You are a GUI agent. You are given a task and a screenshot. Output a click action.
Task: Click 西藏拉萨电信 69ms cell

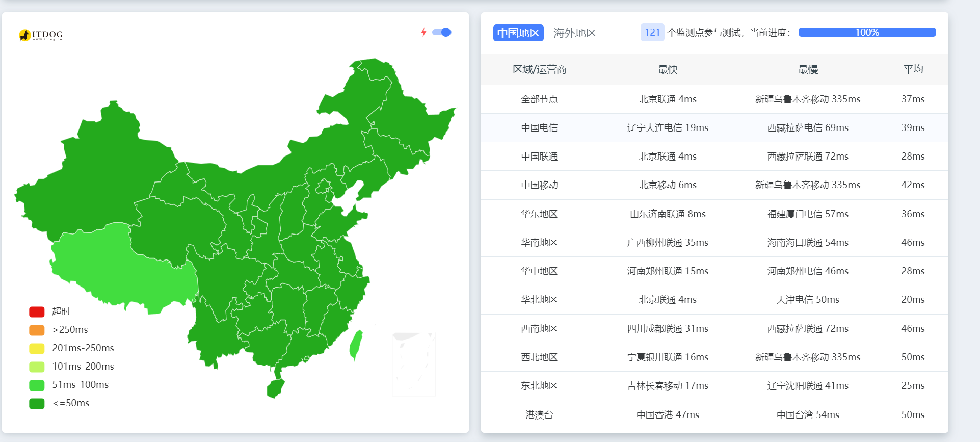coord(808,127)
